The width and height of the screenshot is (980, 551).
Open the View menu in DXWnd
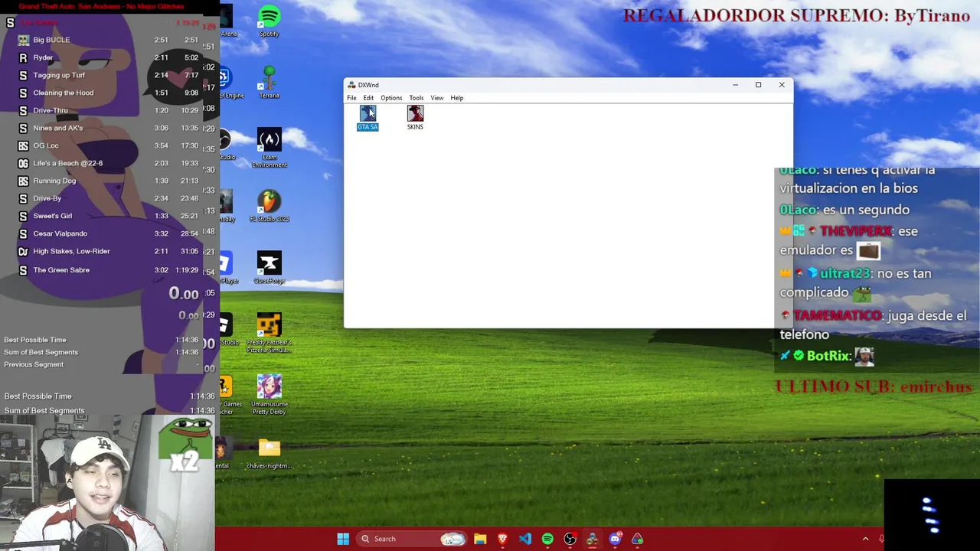(x=436, y=98)
